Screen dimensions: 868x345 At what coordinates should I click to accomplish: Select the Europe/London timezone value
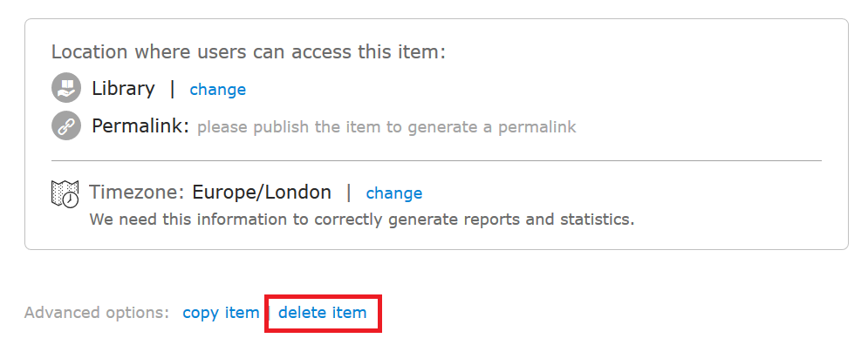click(262, 193)
